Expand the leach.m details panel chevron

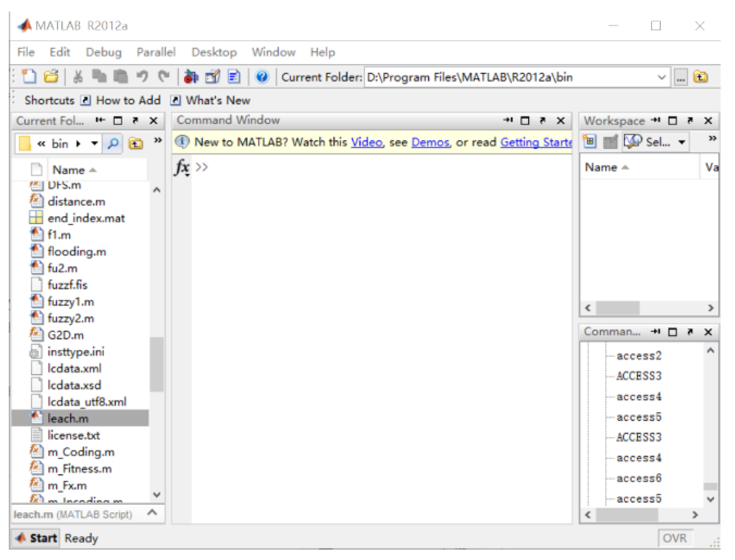(x=152, y=513)
